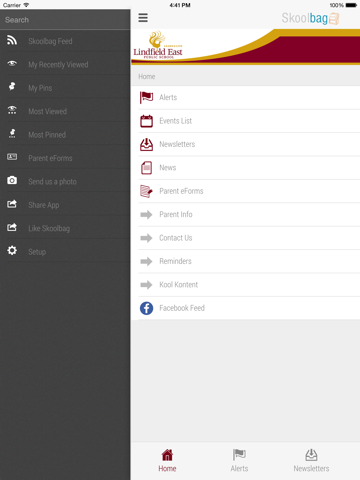Click the Like Skoolbag share icon
The height and width of the screenshot is (480, 360).
tap(12, 227)
